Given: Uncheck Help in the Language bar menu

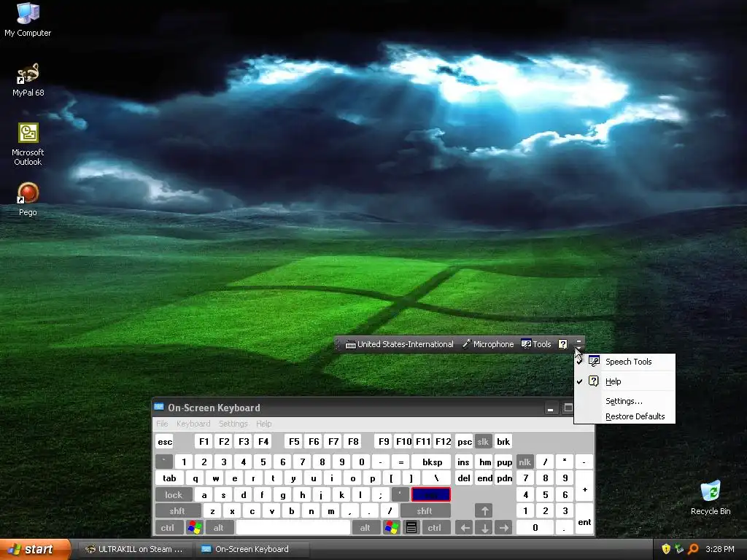Looking at the screenshot, I should pyautogui.click(x=624, y=381).
